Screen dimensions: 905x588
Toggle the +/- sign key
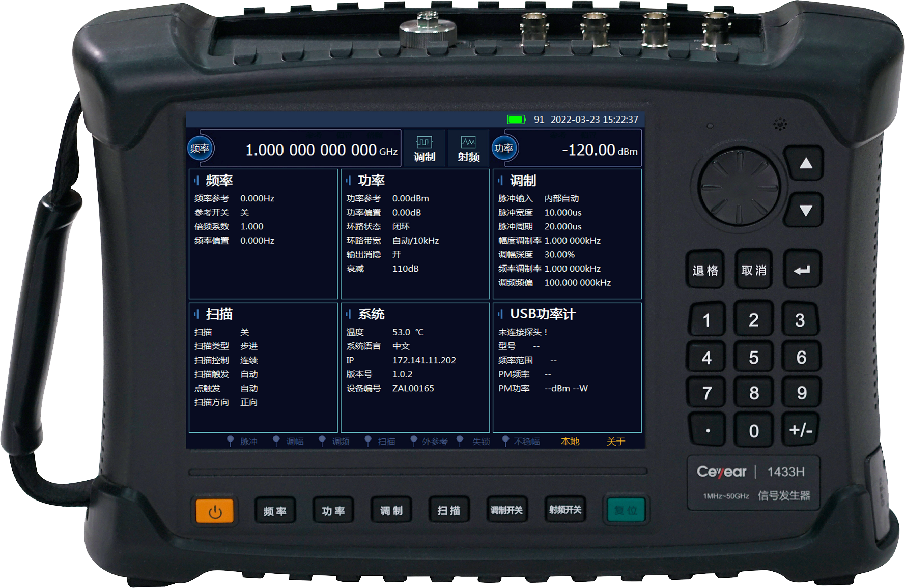(801, 430)
